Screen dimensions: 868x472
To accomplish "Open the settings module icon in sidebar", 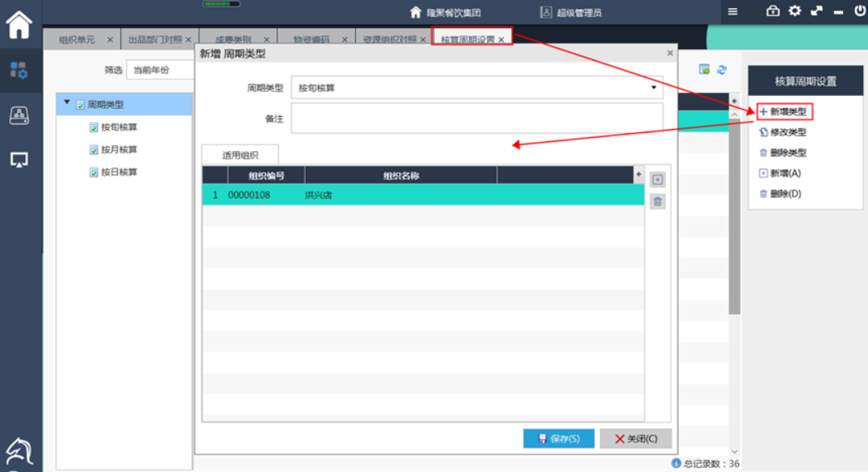I will (19, 70).
